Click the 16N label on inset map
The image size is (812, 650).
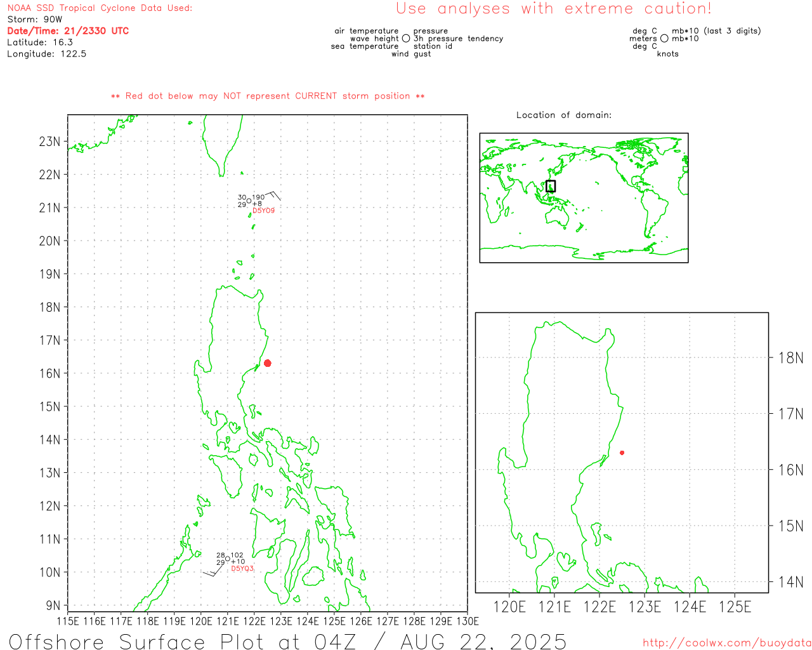tap(790, 470)
